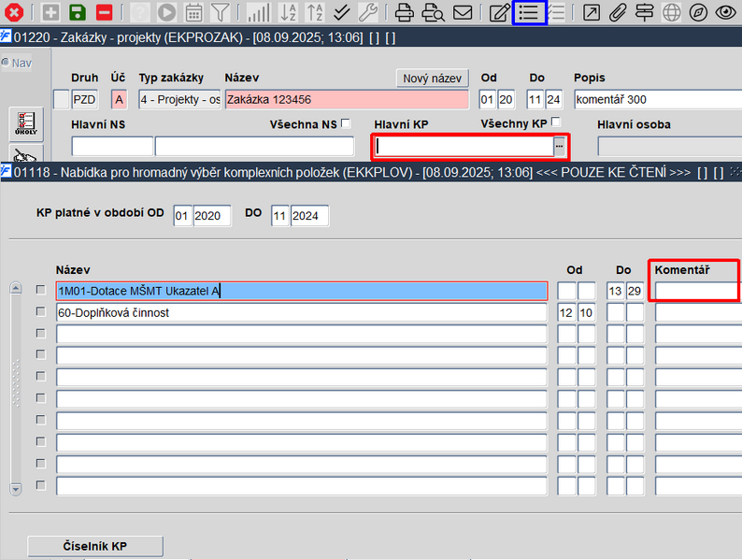Screen dimensions: 742x560
Task: Click the Druh field PZD
Action: 85,99
